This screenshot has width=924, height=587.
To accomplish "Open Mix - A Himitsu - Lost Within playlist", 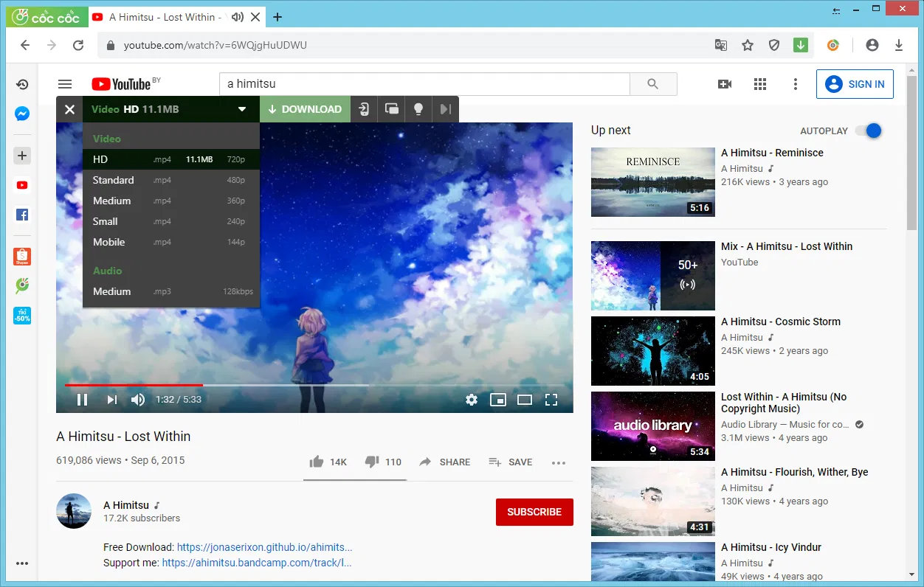I will (653, 276).
